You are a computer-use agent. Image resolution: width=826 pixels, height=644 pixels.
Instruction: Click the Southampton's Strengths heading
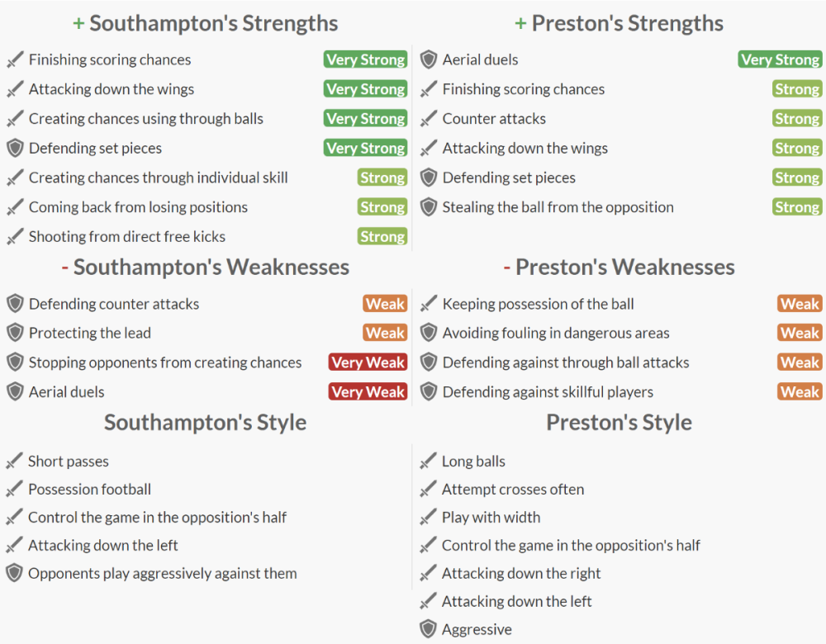213,23
